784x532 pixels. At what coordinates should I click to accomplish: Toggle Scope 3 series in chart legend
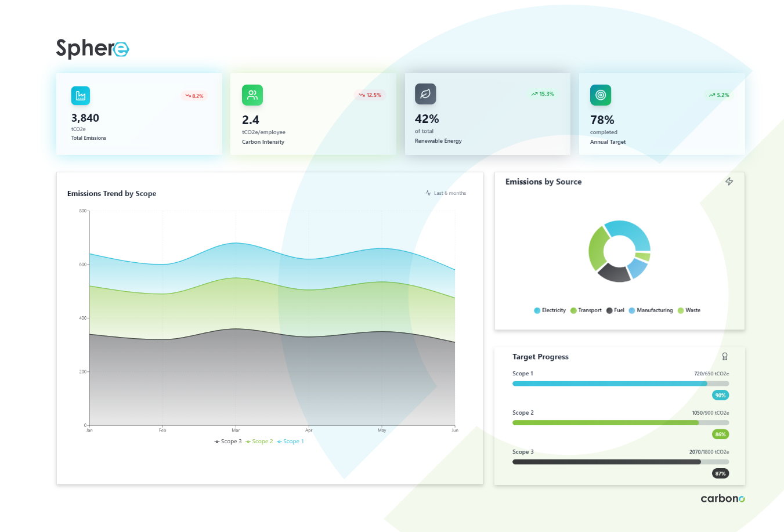click(x=228, y=441)
